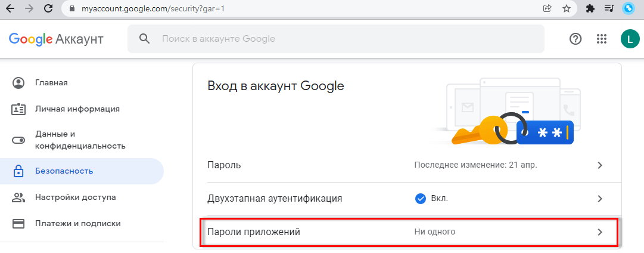Click the Google Аккаунт logo
The width and height of the screenshot is (644, 253).
(56, 39)
